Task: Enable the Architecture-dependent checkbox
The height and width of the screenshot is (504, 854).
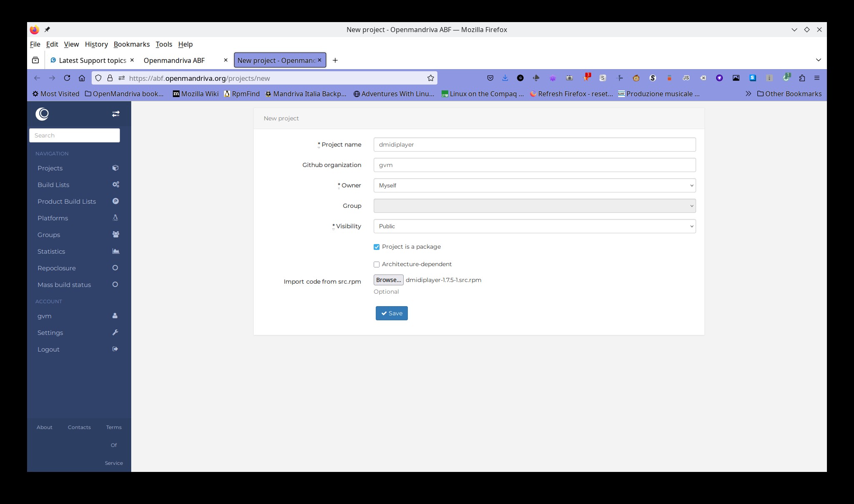Action: 377,264
